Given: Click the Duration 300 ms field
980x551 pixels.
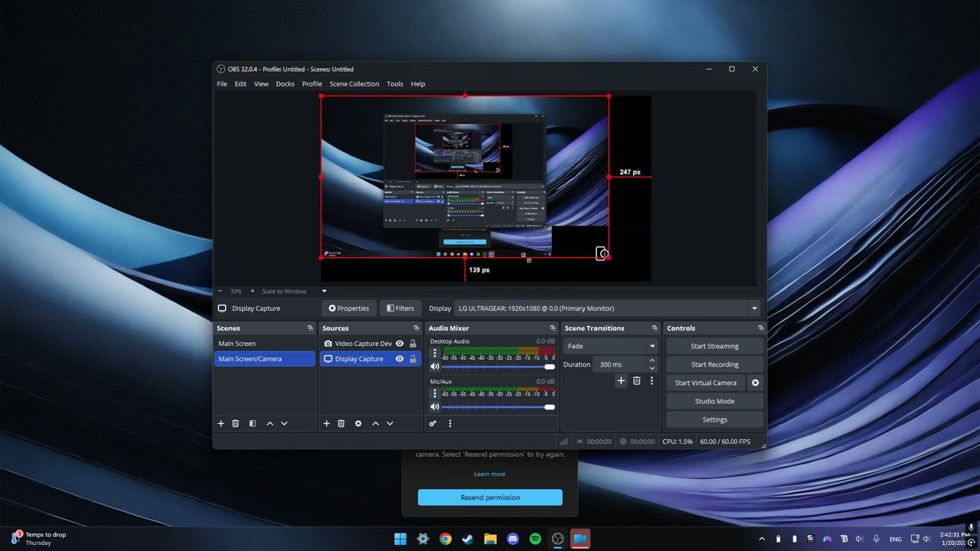Looking at the screenshot, I should pos(620,364).
